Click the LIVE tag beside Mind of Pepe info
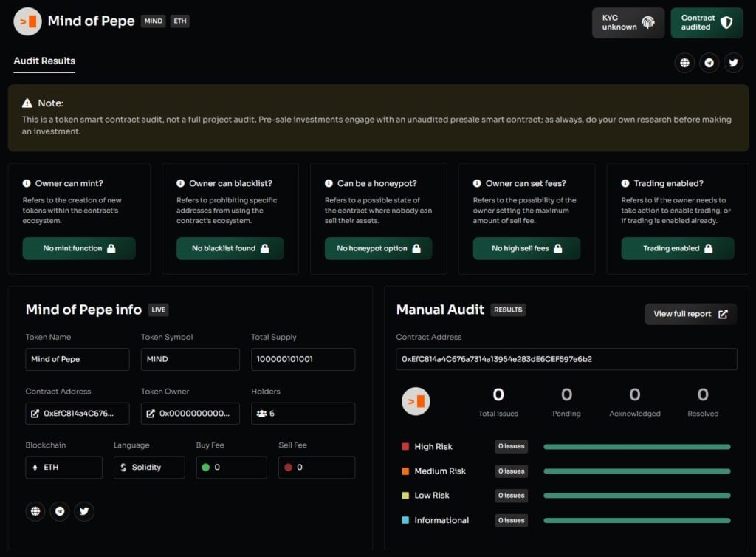756x557 pixels. [x=158, y=310]
